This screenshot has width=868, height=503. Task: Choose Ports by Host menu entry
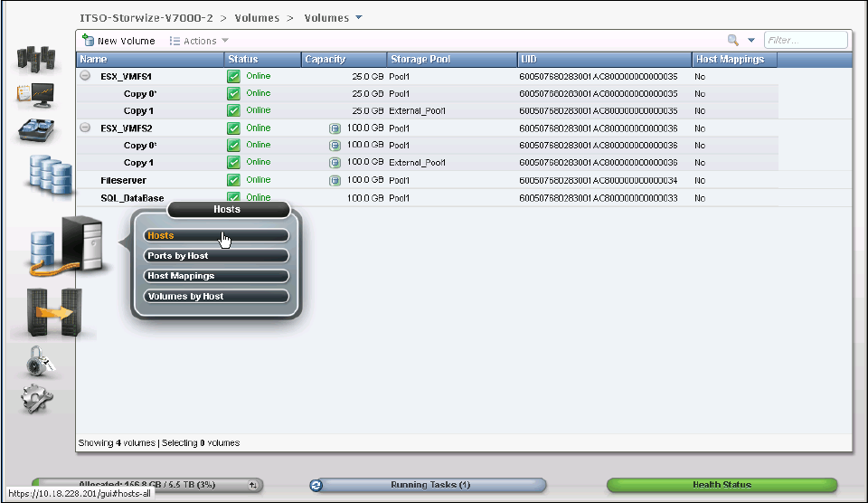(216, 256)
